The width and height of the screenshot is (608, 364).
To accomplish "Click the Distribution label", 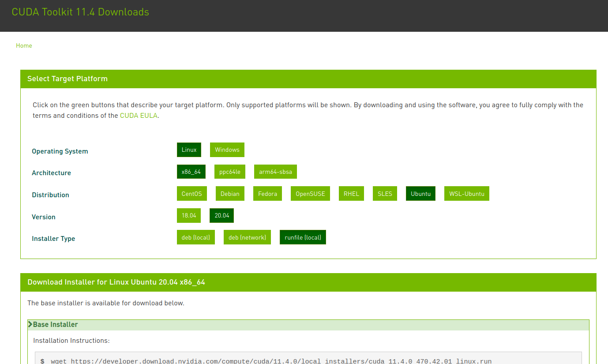I will pos(50,195).
